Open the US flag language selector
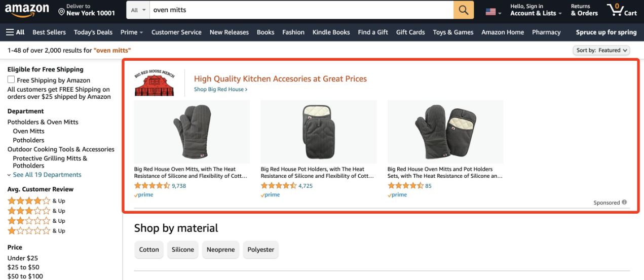The width and height of the screenshot is (644, 280). point(493,11)
